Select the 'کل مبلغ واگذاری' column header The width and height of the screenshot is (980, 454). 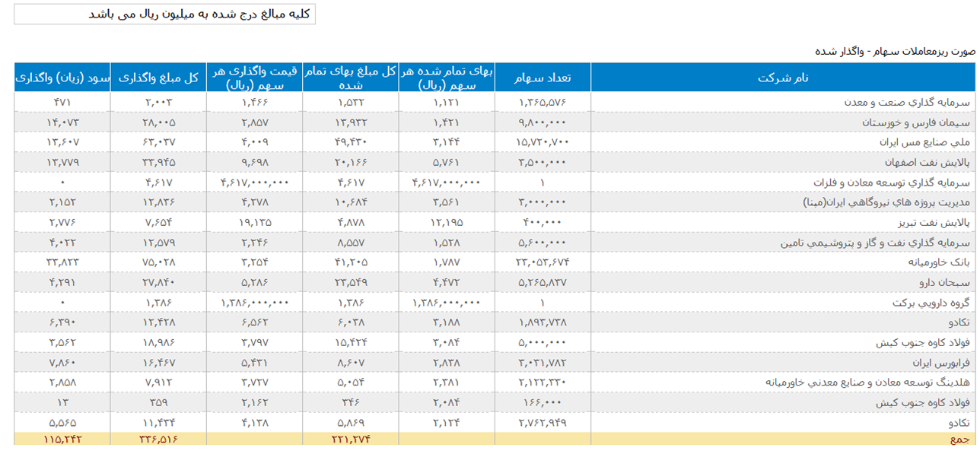[x=158, y=78]
